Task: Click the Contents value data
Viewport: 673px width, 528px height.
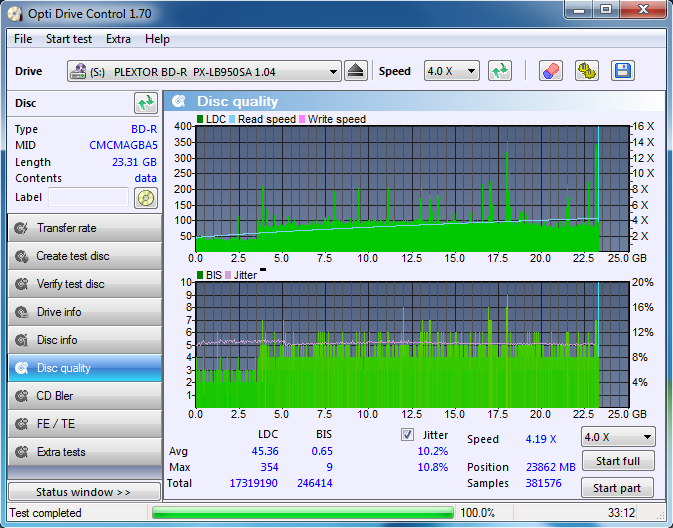Action: pos(146,178)
